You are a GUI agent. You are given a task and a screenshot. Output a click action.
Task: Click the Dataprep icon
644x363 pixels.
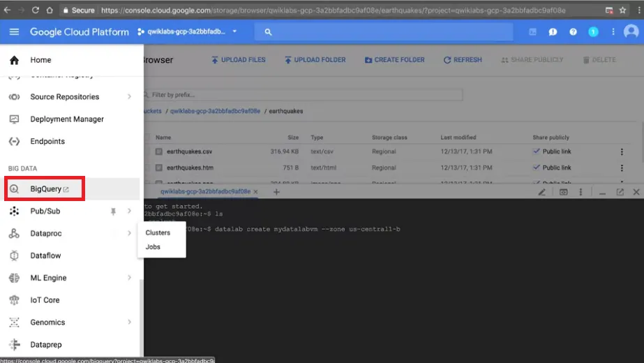[x=15, y=344]
